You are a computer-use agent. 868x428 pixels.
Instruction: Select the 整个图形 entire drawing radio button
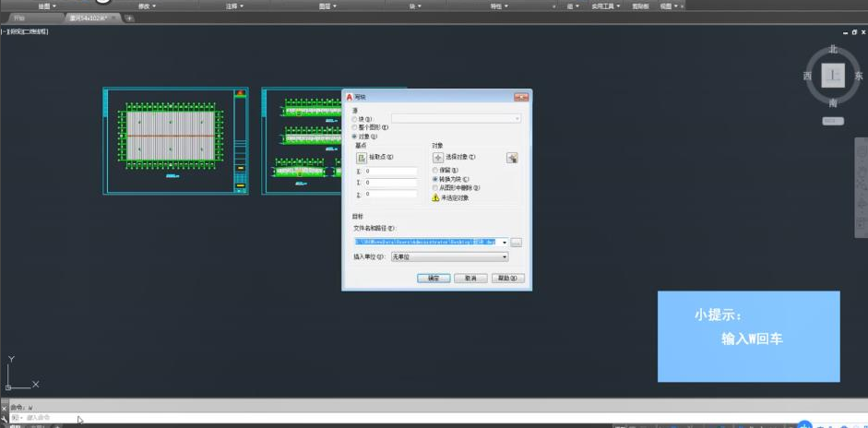click(355, 127)
